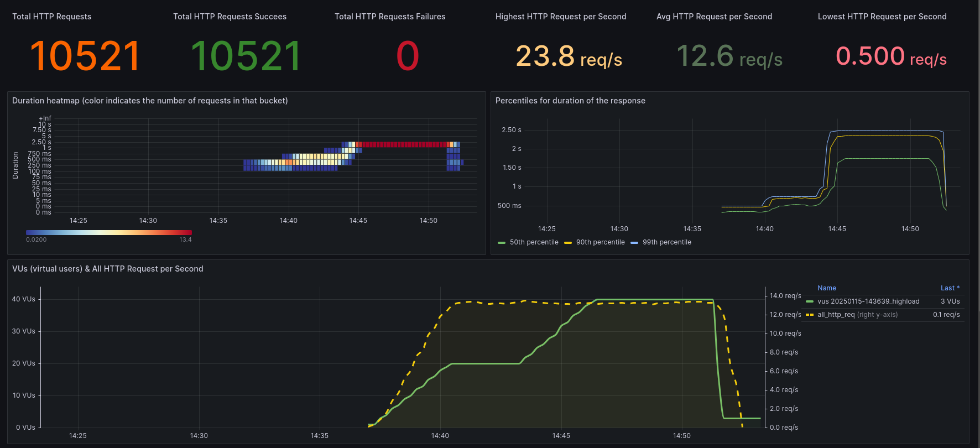The height and width of the screenshot is (448, 980).
Task: Click the 0.0200 heatmap scale minimum label
Action: 36,239
